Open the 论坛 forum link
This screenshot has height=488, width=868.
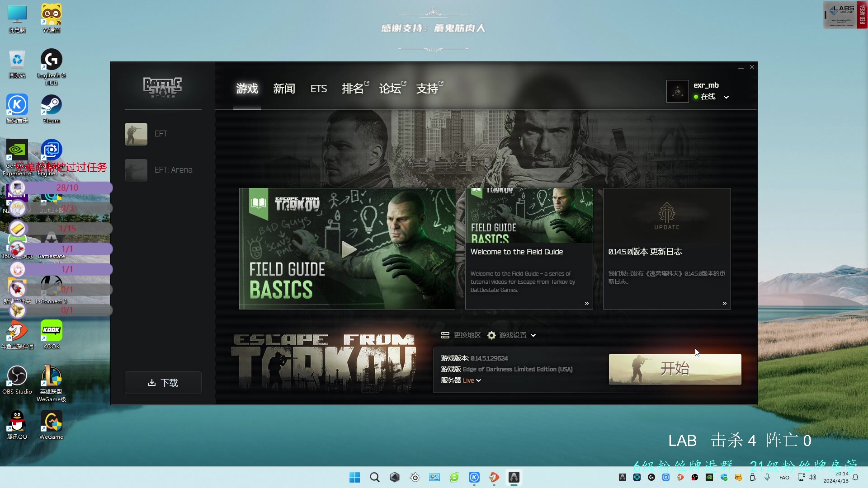pos(392,89)
